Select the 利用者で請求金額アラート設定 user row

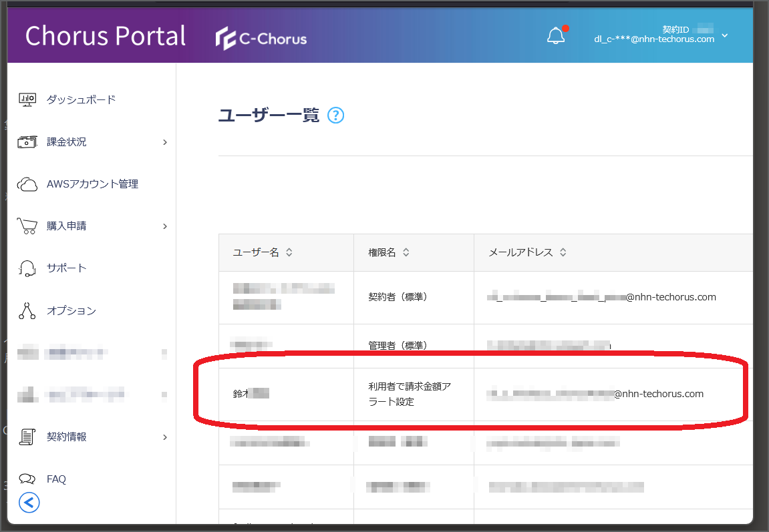(486, 394)
